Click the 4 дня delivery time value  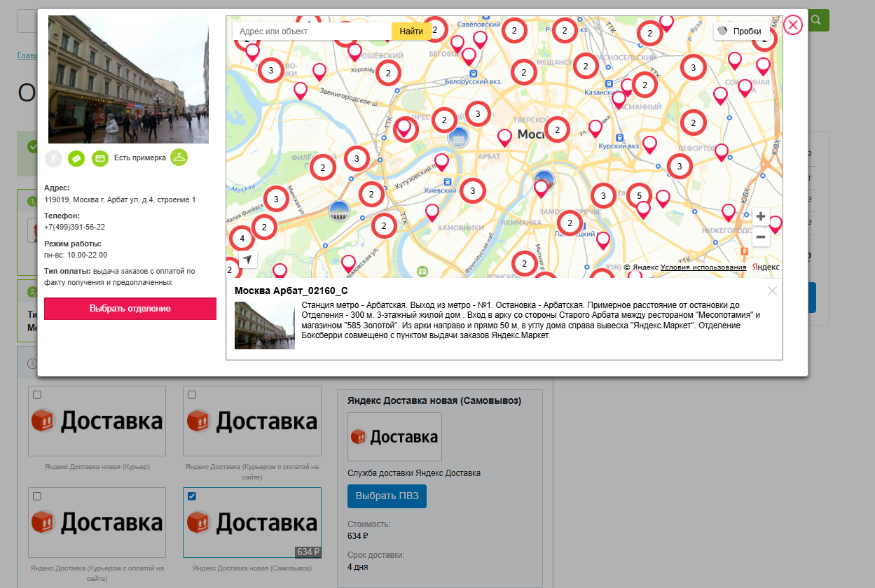pos(357,567)
